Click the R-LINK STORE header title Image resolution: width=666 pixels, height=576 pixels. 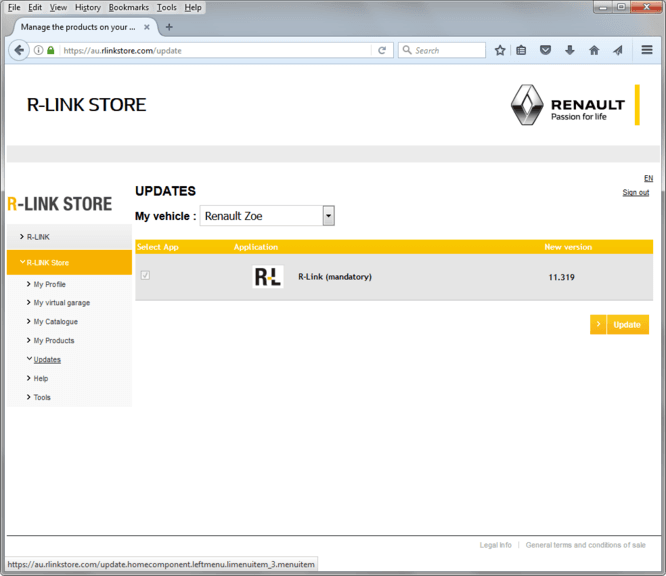(86, 105)
